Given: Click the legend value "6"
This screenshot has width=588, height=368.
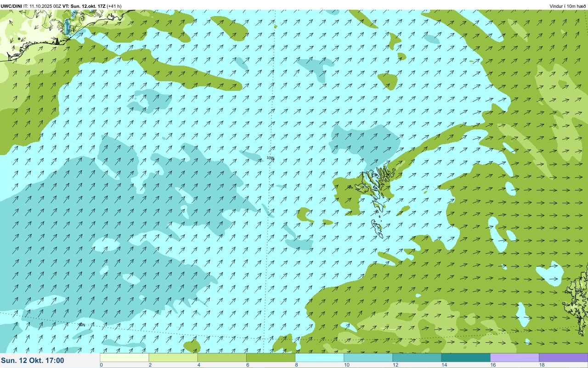Looking at the screenshot, I should pos(247,365).
